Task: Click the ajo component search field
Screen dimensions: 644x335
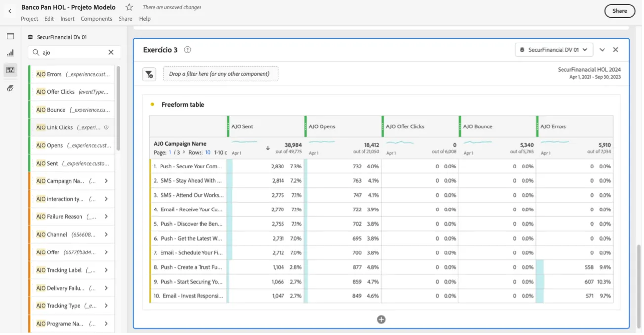Action: point(74,52)
